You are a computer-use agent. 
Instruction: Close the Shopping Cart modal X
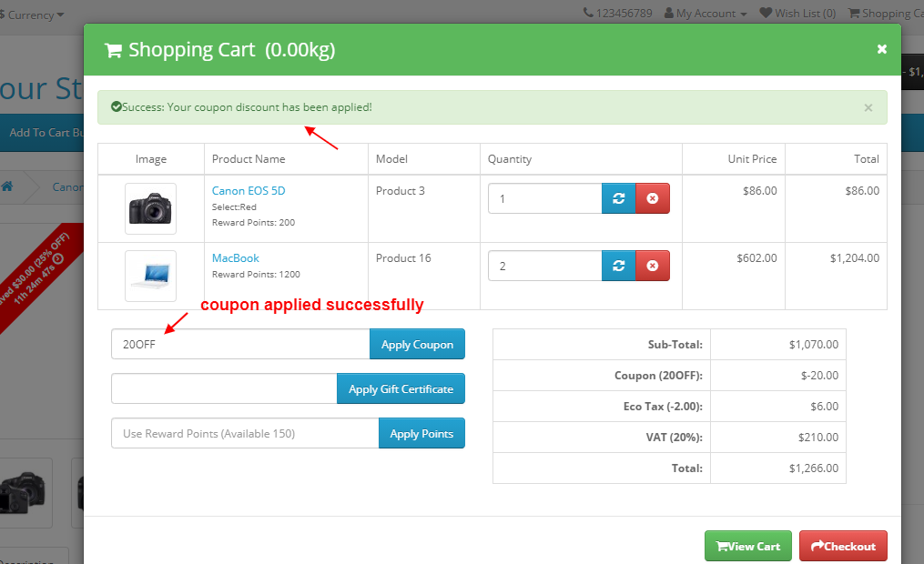(x=881, y=49)
